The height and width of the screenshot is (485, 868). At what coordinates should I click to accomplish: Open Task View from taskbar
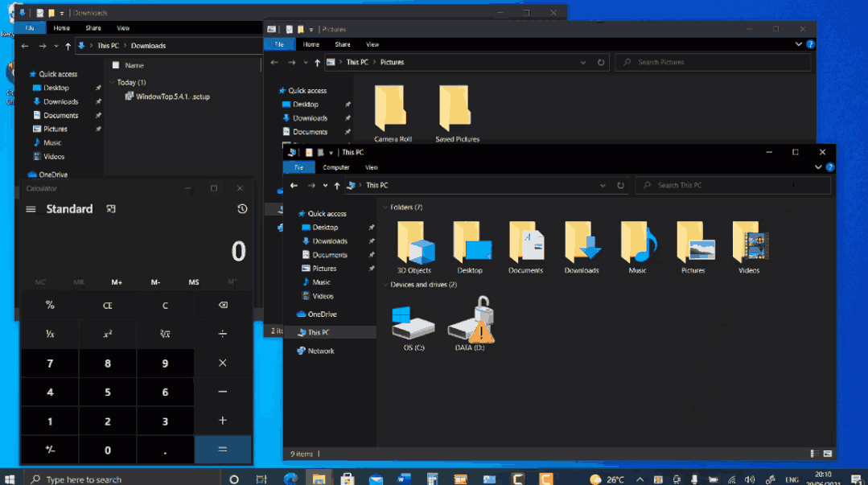click(261, 479)
